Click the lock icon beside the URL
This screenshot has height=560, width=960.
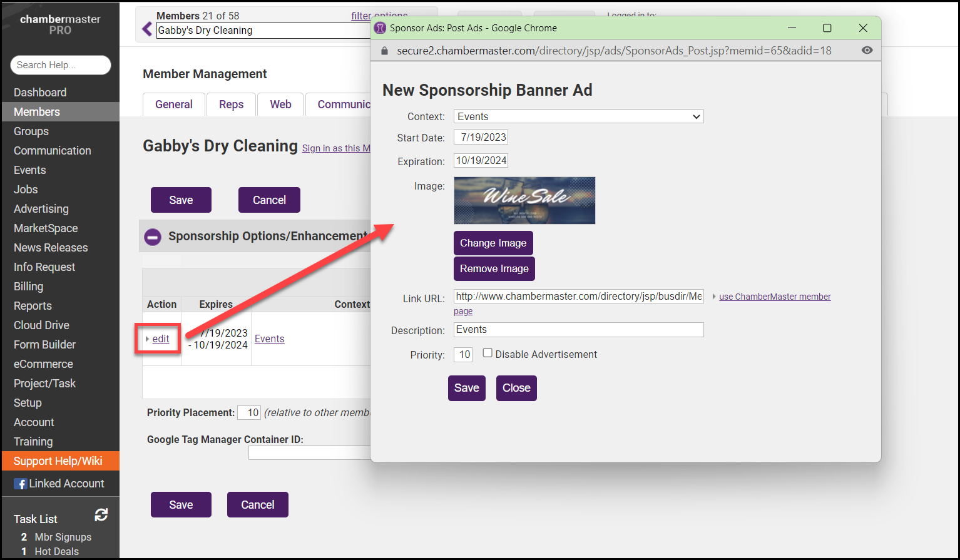(384, 51)
